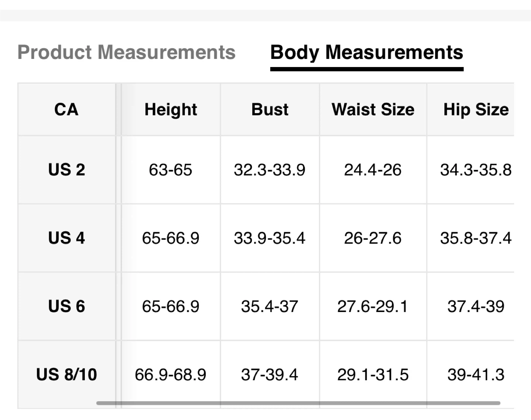Click the US 8/10 height value 66.9-68.9
Screen dimensions: 531x420
(x=170, y=374)
